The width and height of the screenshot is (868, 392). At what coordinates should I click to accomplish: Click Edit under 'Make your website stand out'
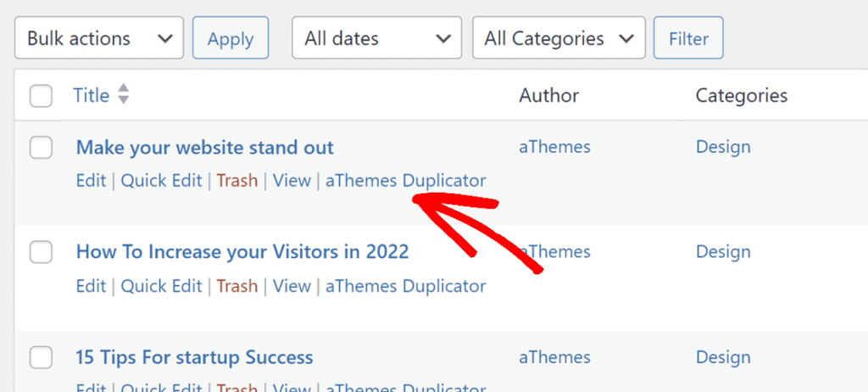[x=91, y=181]
